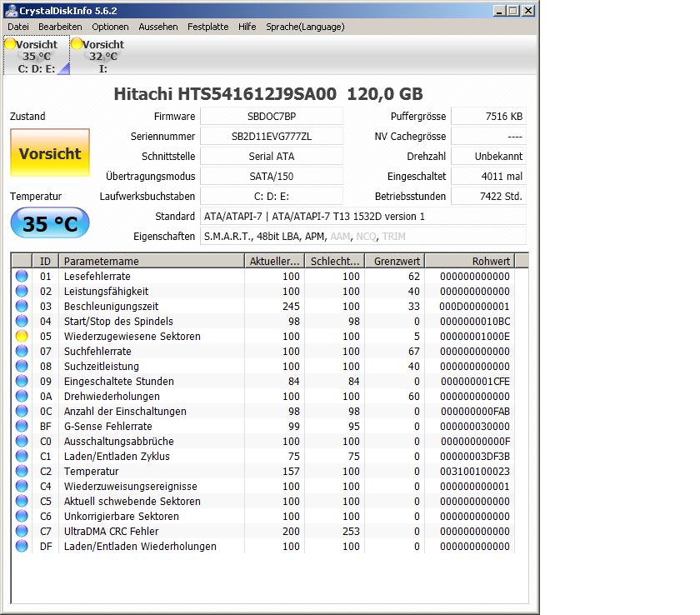The image size is (700, 615).
Task: Click the Rohwert column header
Action: coord(469,261)
